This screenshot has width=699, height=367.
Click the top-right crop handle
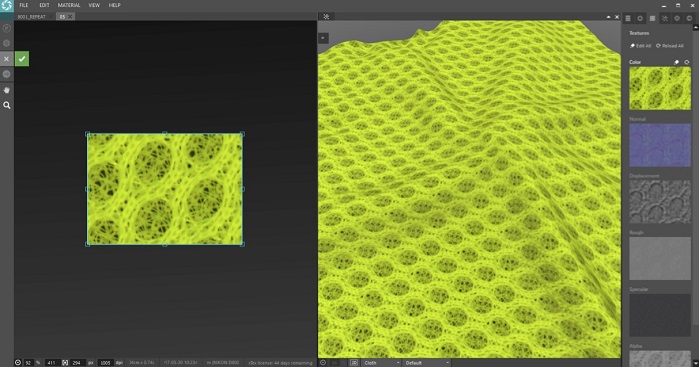click(x=243, y=134)
